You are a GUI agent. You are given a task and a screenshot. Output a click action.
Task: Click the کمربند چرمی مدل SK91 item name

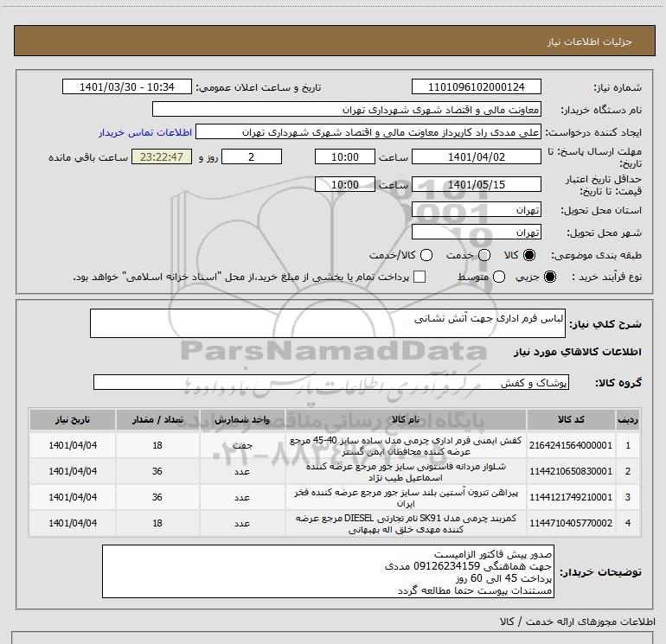pyautogui.click(x=406, y=524)
